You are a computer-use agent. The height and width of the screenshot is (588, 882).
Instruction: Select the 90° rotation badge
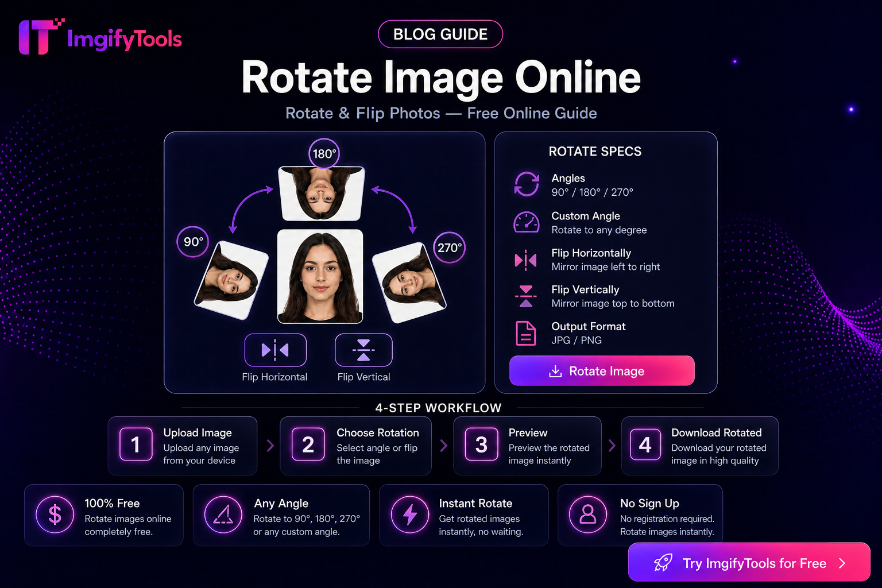tap(193, 242)
